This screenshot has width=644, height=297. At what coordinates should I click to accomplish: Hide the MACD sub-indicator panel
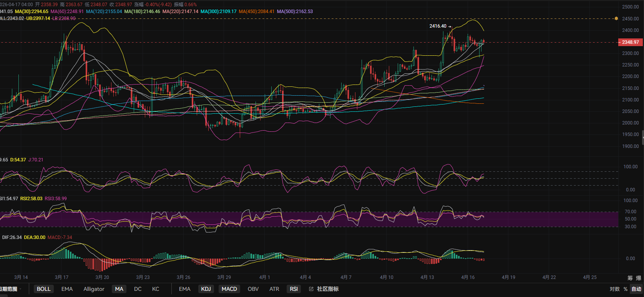coord(229,289)
